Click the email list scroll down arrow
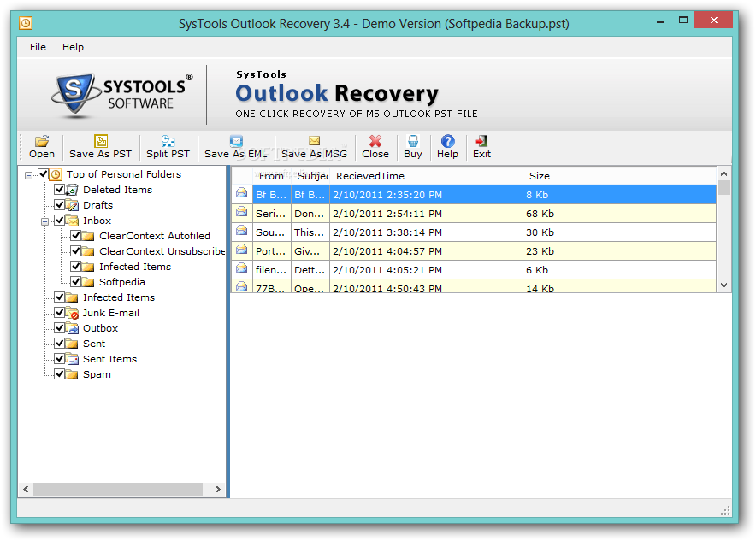Image resolution: width=756 pixels, height=541 pixels. pyautogui.click(x=724, y=285)
